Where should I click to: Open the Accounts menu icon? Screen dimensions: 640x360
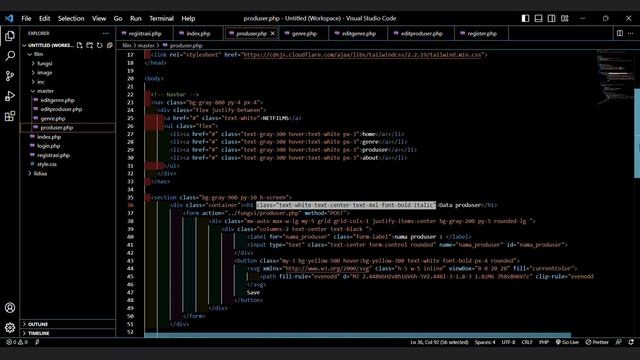click(10, 307)
